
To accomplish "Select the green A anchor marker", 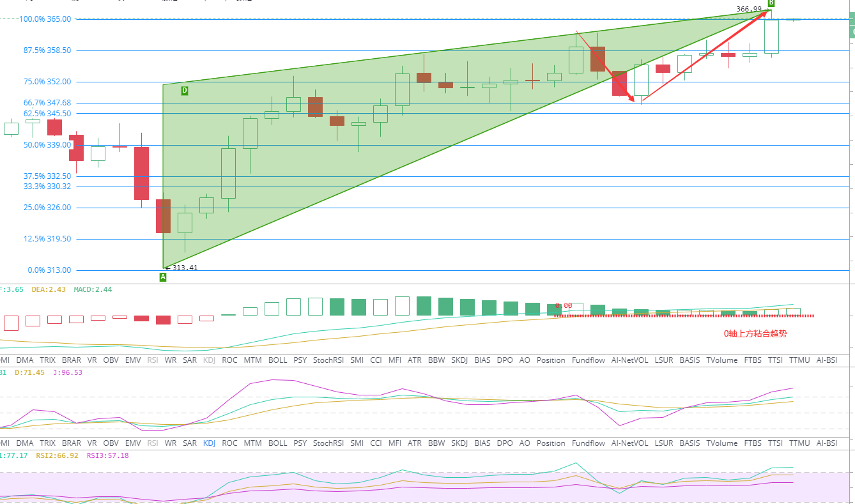I will tap(162, 277).
